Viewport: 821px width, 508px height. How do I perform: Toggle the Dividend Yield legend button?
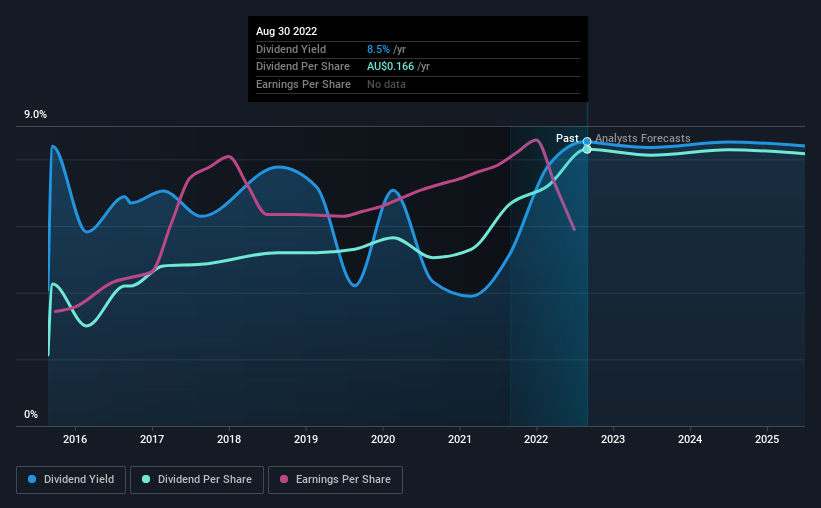[71, 480]
